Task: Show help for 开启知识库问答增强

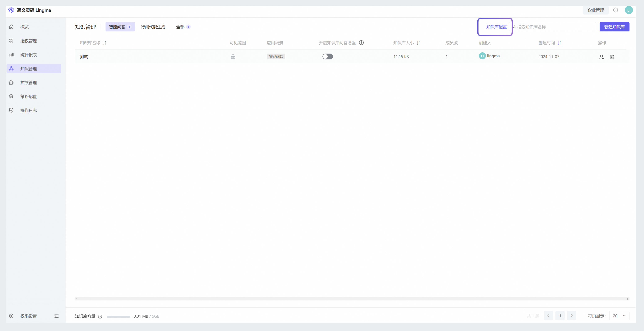Action: (361, 43)
